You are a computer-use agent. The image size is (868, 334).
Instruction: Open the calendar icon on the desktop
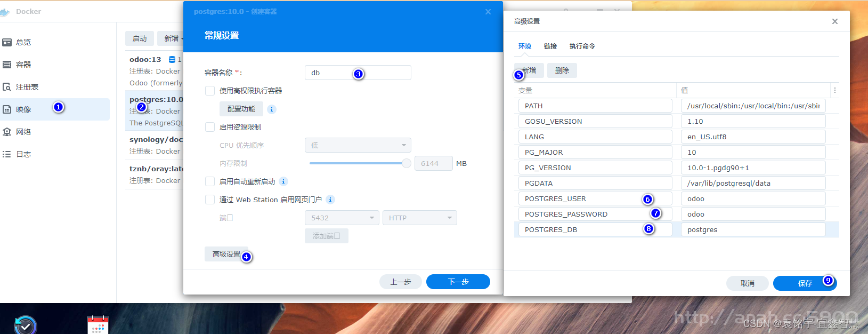click(98, 325)
